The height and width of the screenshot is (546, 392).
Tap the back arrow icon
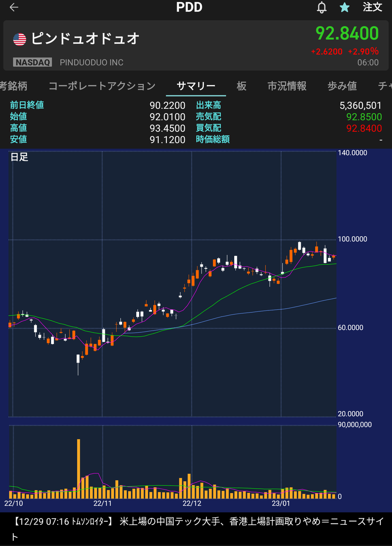pyautogui.click(x=14, y=7)
